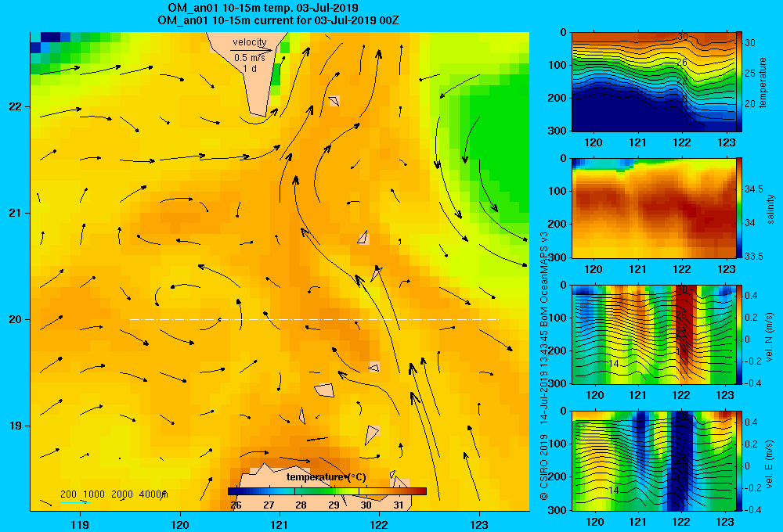Open the vel. N depth-section panel
Image resolution: width=783 pixels, height=532 pixels.
coord(653,334)
